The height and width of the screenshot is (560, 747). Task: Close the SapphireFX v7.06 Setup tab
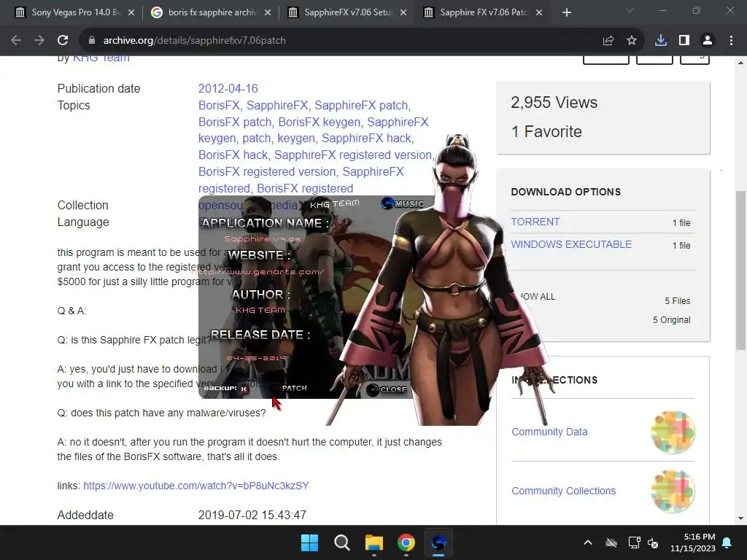coord(403,12)
